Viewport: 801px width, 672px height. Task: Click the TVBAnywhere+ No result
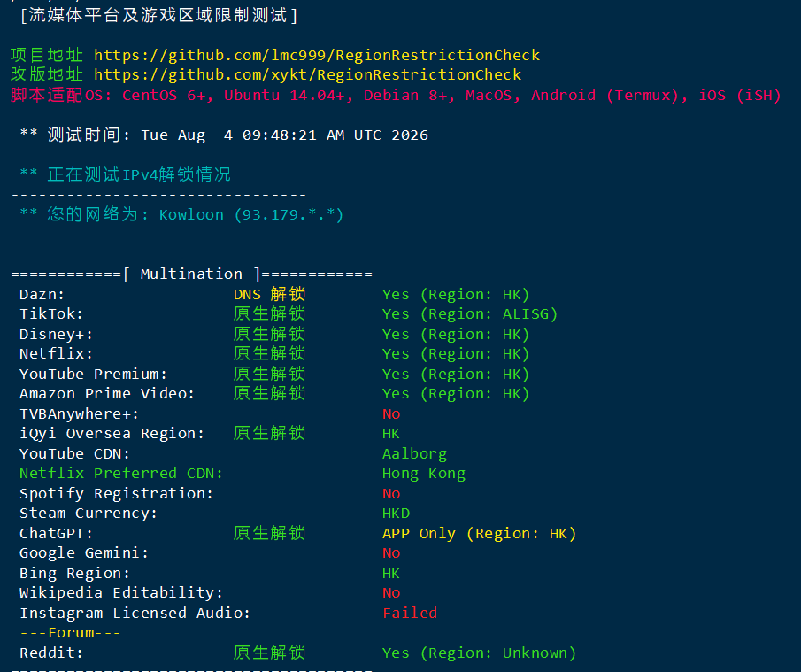click(x=391, y=414)
